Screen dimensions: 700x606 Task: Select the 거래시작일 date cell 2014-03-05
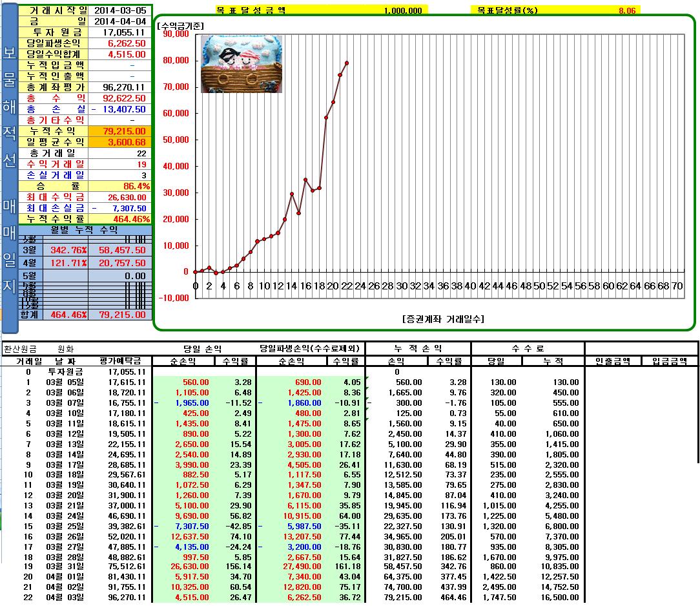(x=120, y=10)
